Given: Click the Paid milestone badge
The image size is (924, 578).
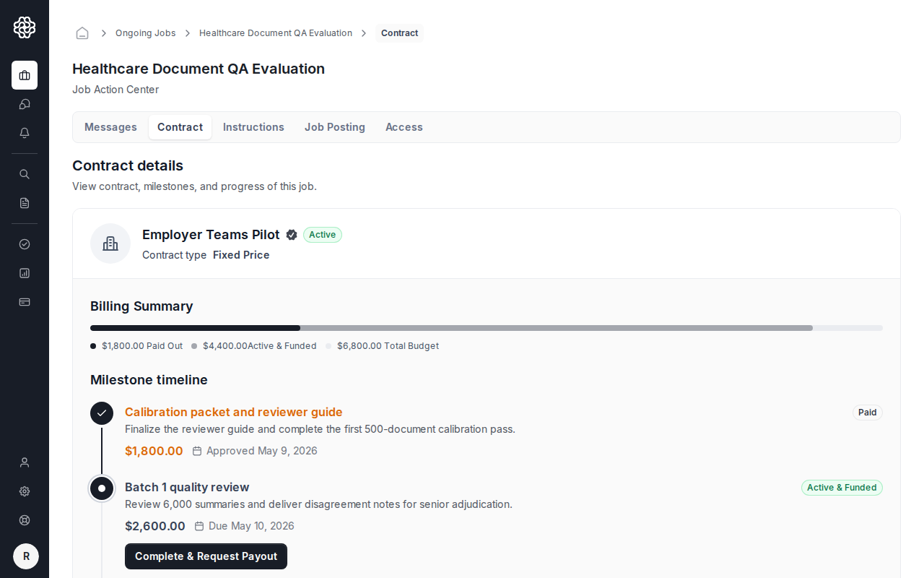Looking at the screenshot, I should coord(868,413).
